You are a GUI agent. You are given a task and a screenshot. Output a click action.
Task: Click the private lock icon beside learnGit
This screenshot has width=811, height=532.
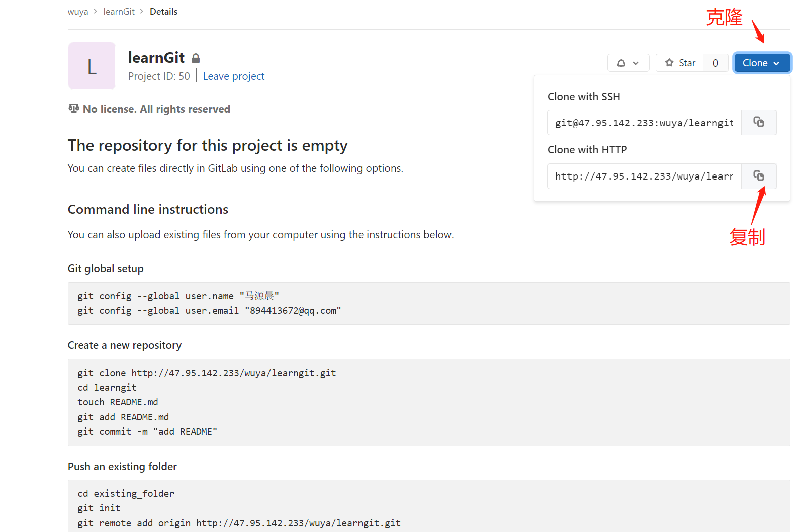[196, 58]
